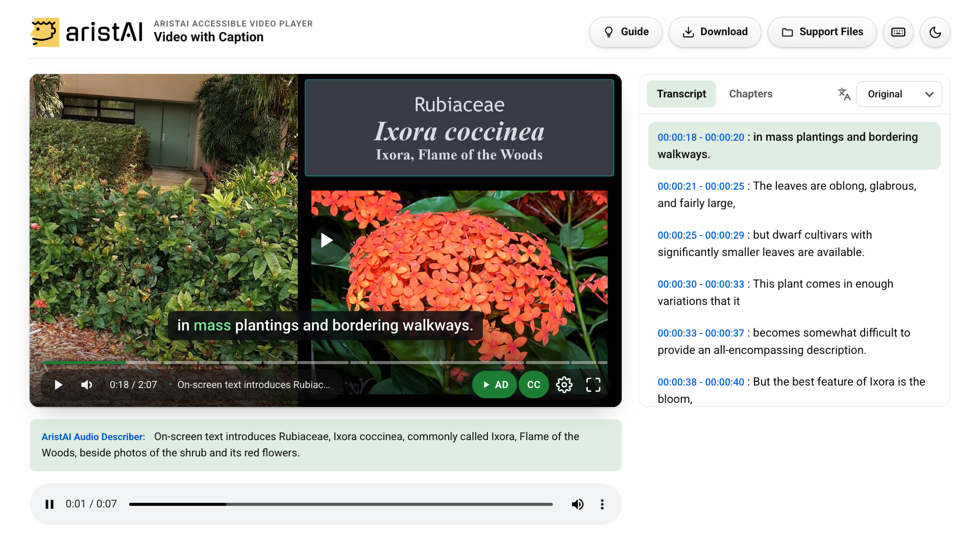Toggle dark mode moon icon
This screenshot has height=538, width=980.
935,32
